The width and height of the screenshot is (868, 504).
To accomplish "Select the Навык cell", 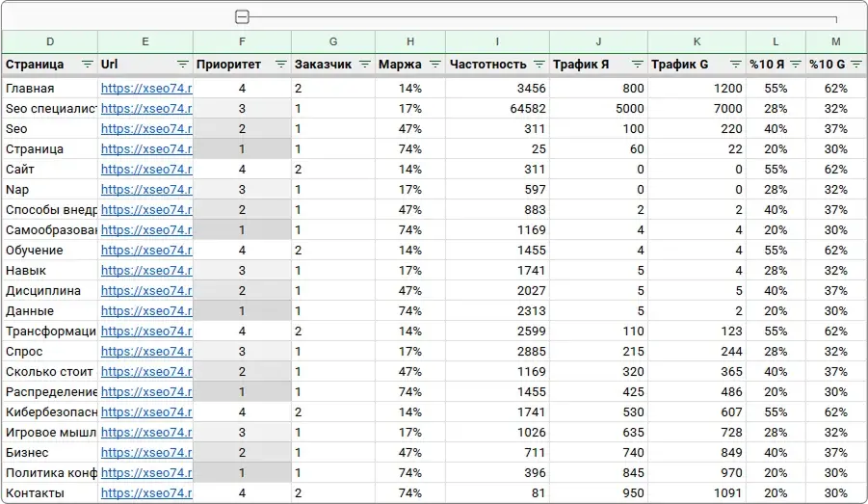I will coord(50,270).
